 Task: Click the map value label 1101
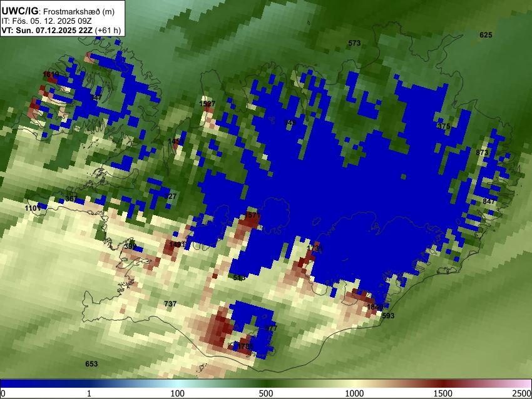click(x=33, y=208)
